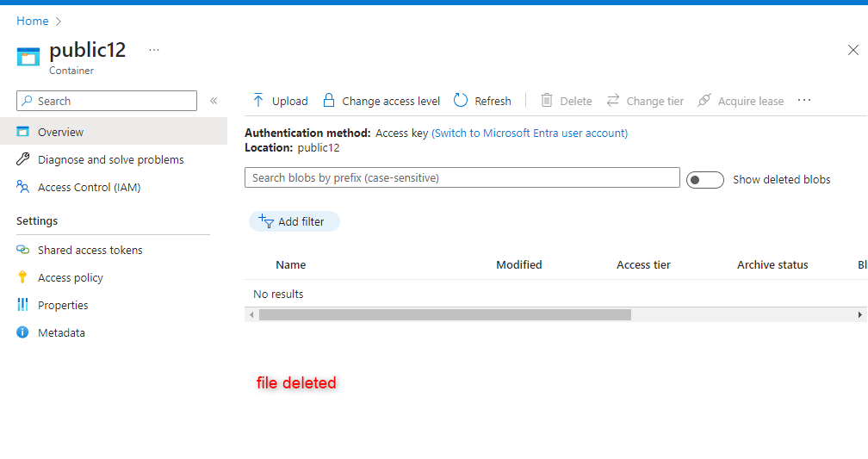Collapse the sidebar with double chevron
Image resolution: width=868 pixels, height=459 pixels.
[214, 101]
